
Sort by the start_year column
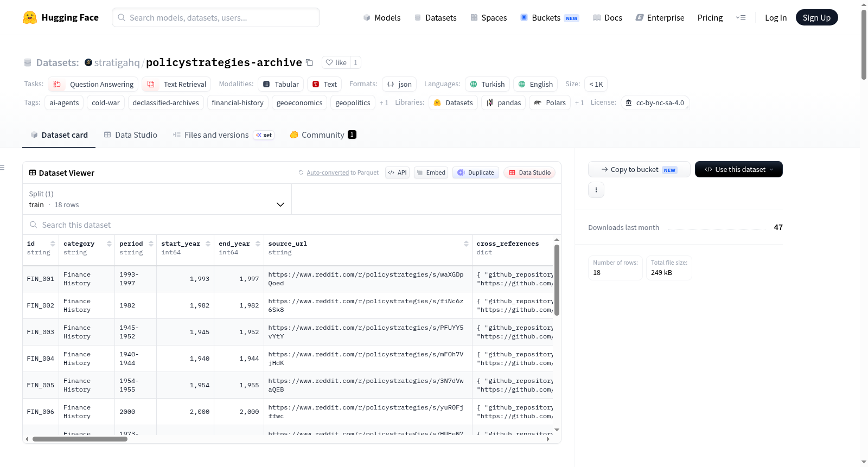coord(208,244)
